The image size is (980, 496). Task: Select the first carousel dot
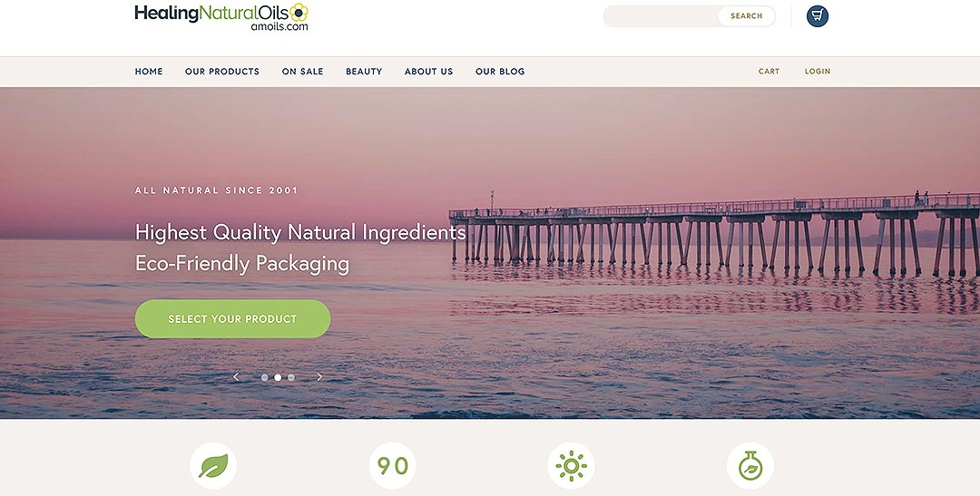264,377
